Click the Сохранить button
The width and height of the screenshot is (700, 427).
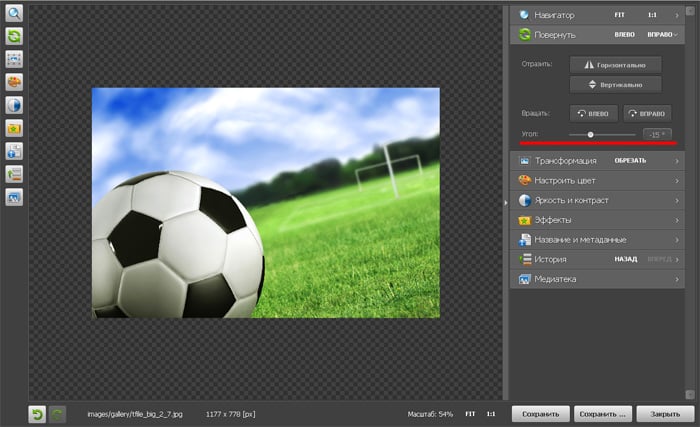pyautogui.click(x=541, y=413)
